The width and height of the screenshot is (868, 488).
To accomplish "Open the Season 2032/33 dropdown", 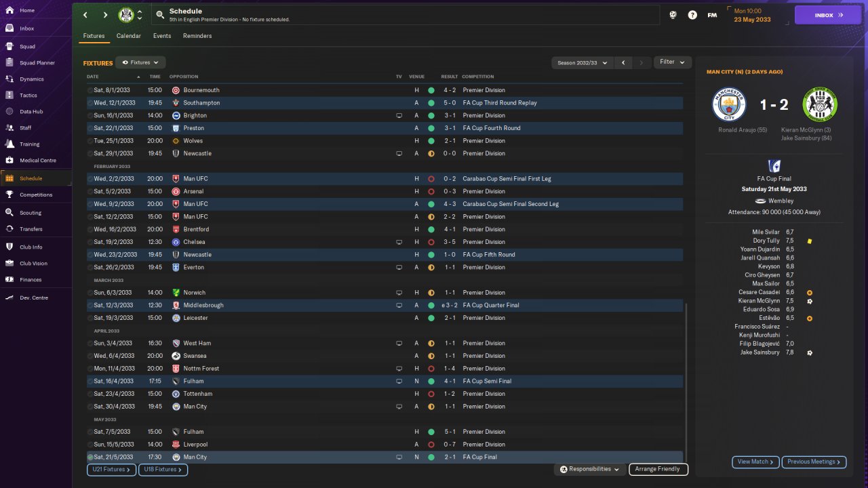I will [582, 62].
